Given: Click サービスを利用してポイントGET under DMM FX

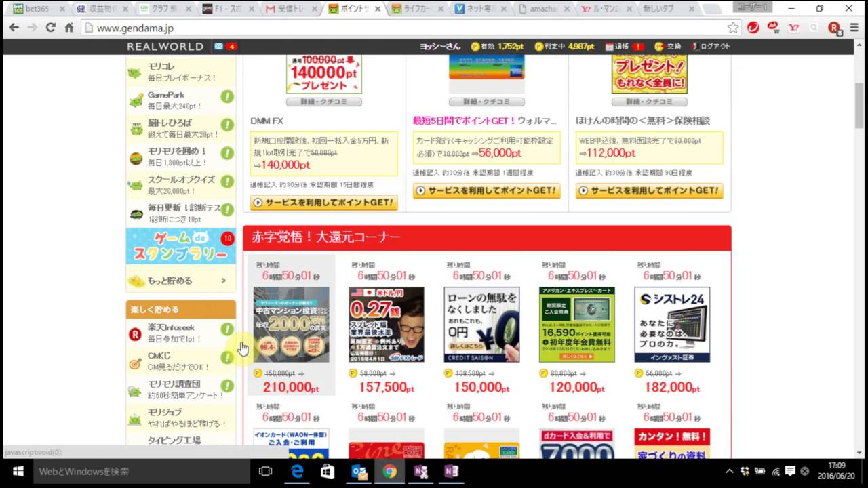Looking at the screenshot, I should tap(324, 203).
